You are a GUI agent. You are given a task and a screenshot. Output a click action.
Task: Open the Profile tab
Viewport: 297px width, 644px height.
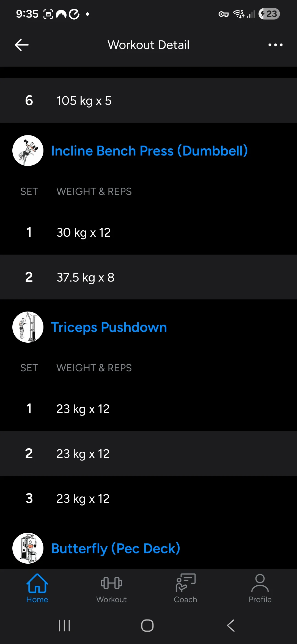pyautogui.click(x=260, y=588)
